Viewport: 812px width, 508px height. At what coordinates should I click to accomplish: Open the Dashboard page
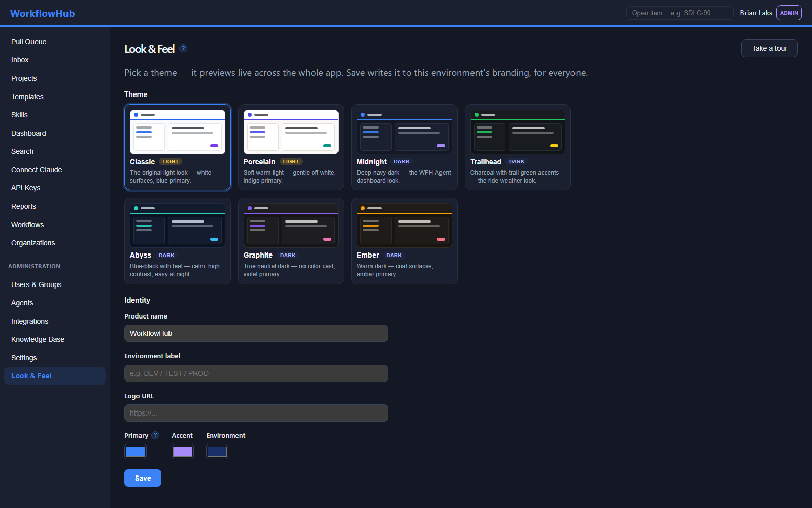pos(55,133)
